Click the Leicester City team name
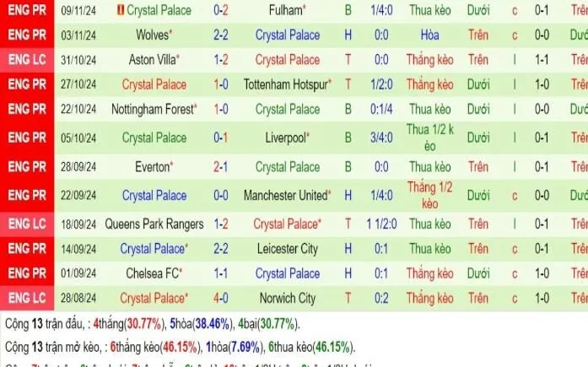Viewport: 588px width, 367px height. coord(288,249)
